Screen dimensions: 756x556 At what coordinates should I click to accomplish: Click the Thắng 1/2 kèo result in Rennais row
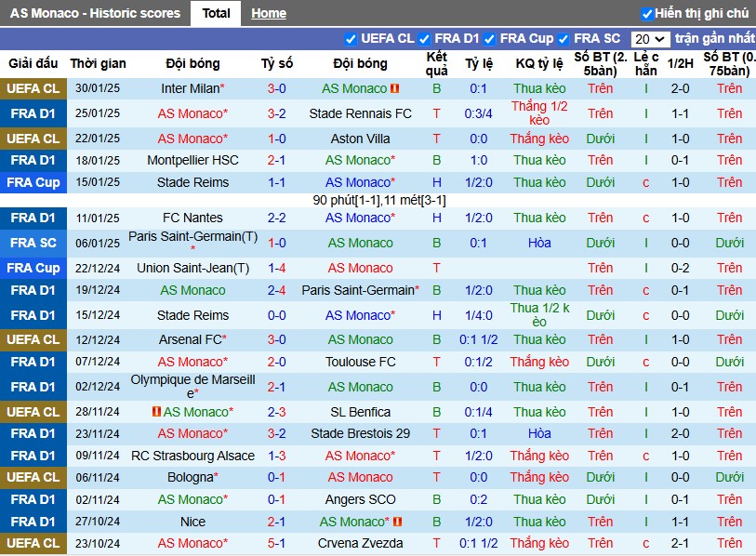539,113
